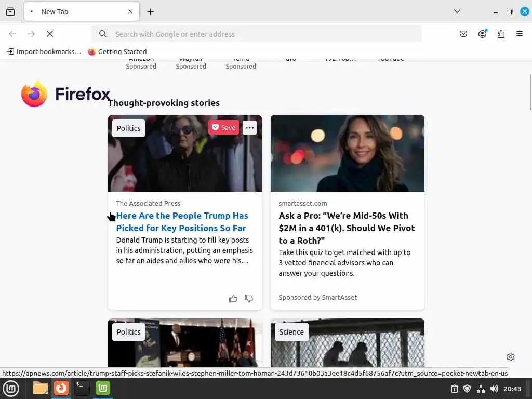Open the Import bookmarks bookmark item
Image resolution: width=532 pixels, height=399 pixels.
pyautogui.click(x=44, y=51)
